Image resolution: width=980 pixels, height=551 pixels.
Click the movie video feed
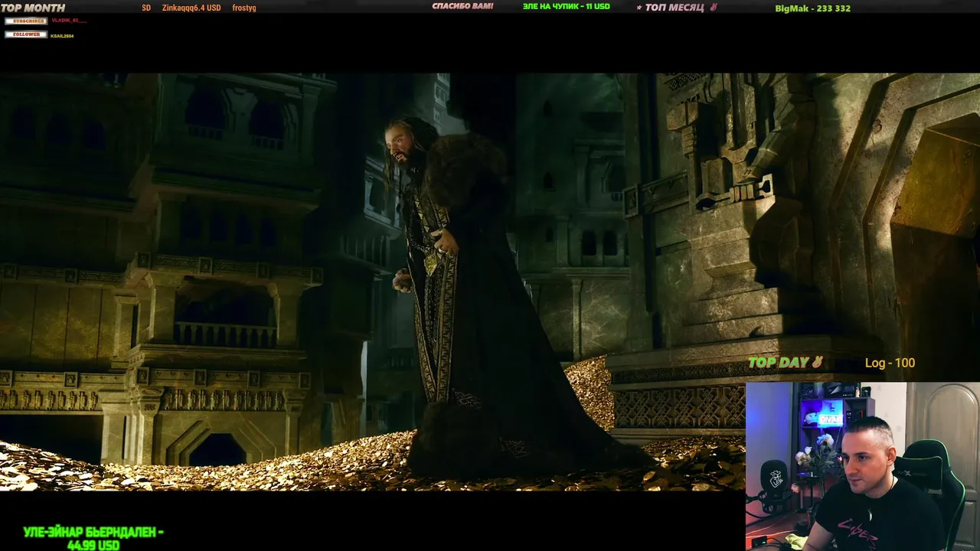click(490, 282)
